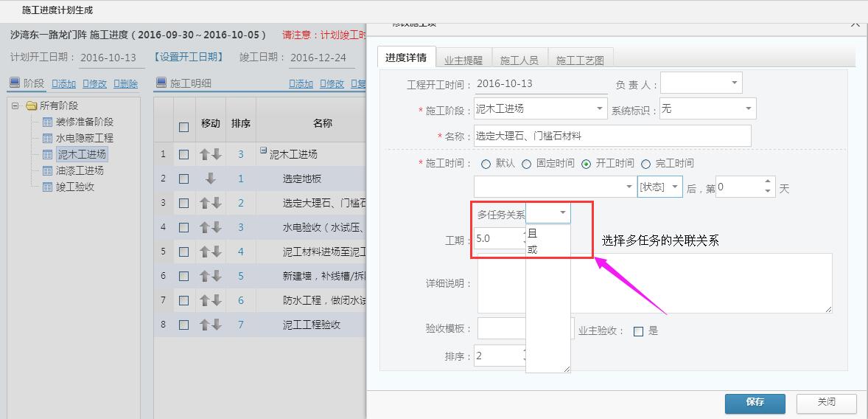Image resolution: width=868 pixels, height=419 pixels.
Task: Open the 油漆工进场 stage in tree
Action: 80,170
